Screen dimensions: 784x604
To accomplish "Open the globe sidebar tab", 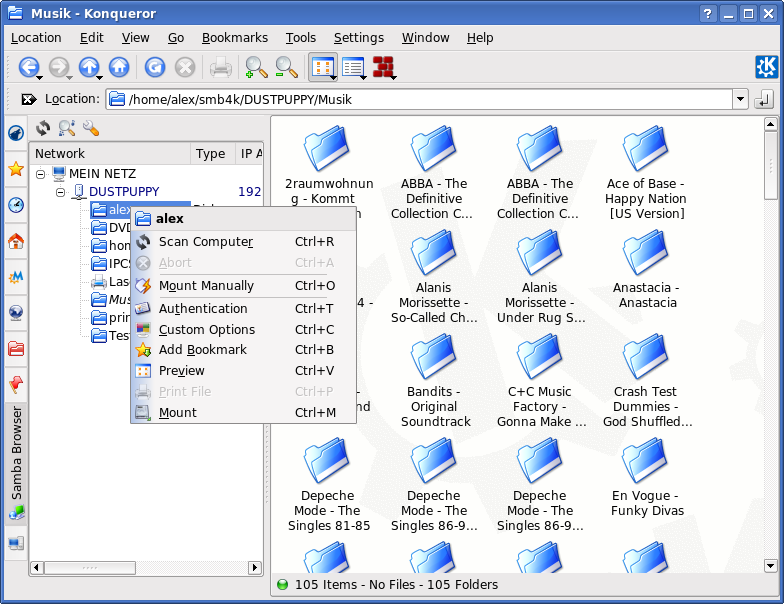I will click(16, 312).
